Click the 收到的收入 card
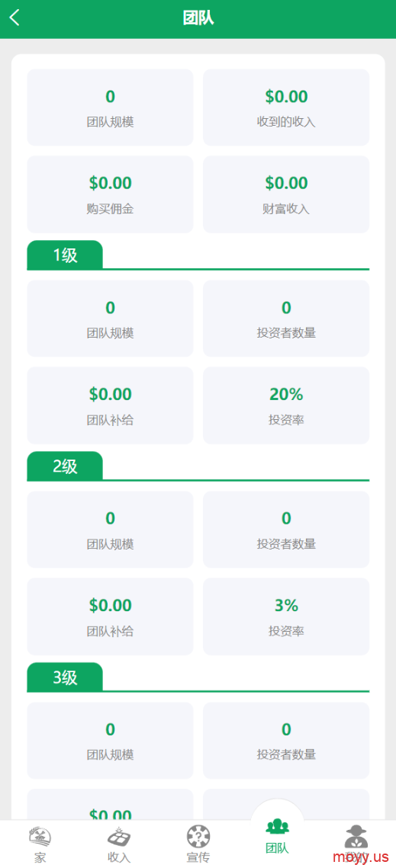Image resolution: width=396 pixels, height=868 pixels. point(286,107)
